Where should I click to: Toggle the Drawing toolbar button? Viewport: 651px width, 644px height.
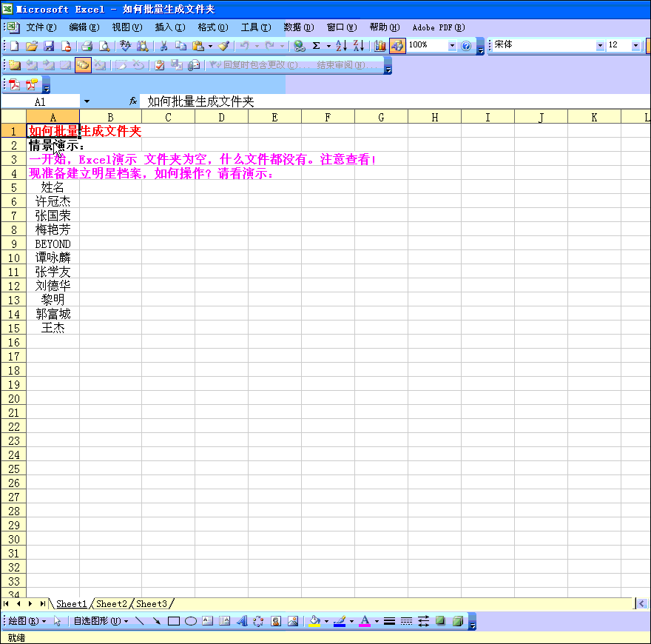pos(397,46)
